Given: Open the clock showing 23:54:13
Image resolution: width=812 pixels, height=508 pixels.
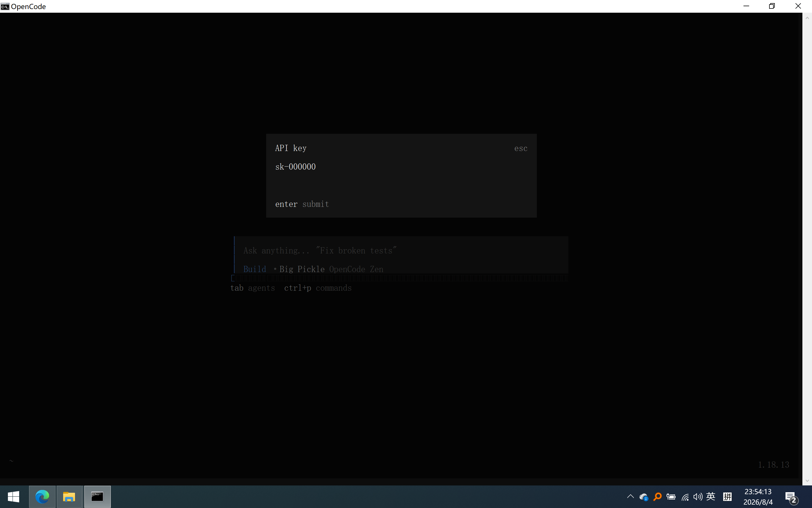Looking at the screenshot, I should point(758,497).
